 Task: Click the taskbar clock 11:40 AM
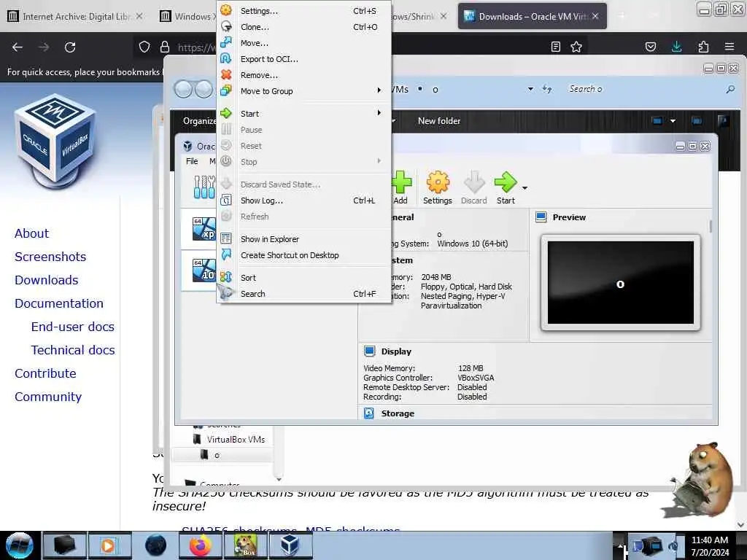(709, 540)
